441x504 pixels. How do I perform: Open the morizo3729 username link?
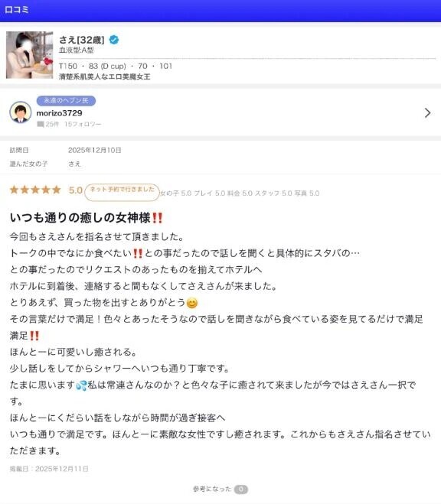(x=59, y=113)
